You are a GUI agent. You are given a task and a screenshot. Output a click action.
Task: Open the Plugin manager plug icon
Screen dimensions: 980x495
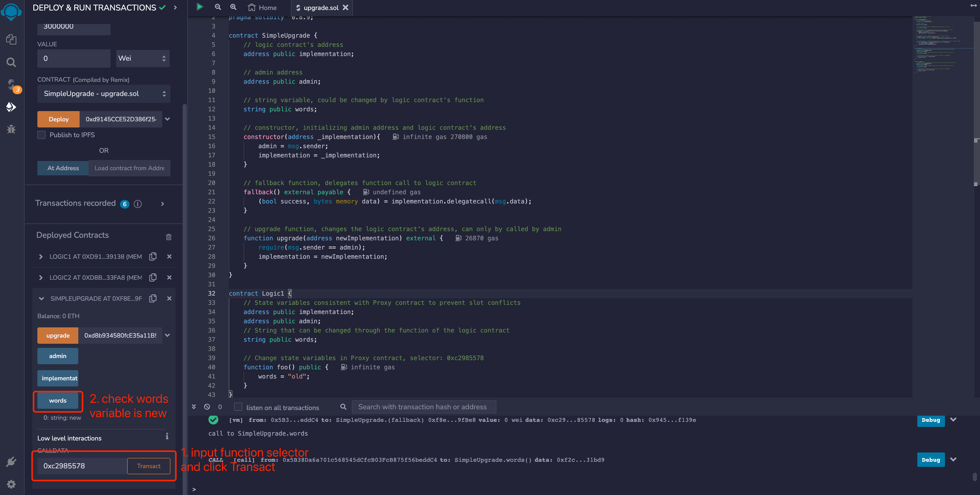[x=12, y=461]
